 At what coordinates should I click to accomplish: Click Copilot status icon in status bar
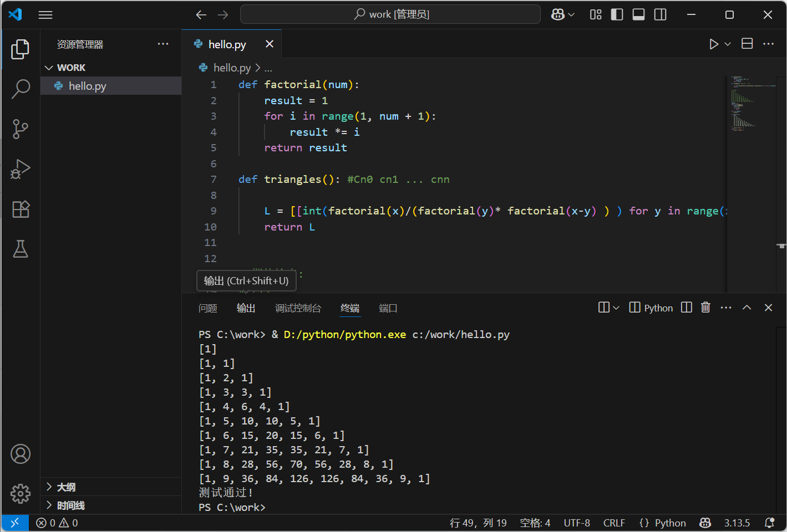coord(705,523)
